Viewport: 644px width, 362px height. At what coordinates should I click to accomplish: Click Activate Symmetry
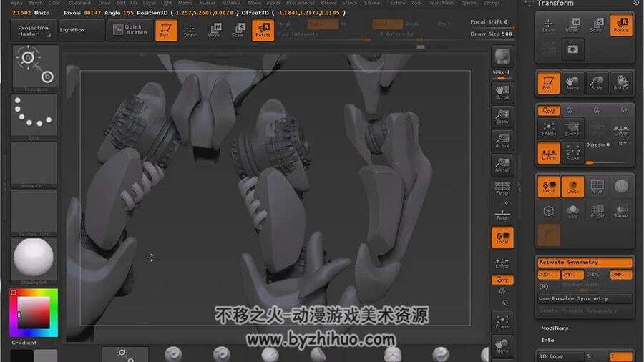[x=585, y=263]
